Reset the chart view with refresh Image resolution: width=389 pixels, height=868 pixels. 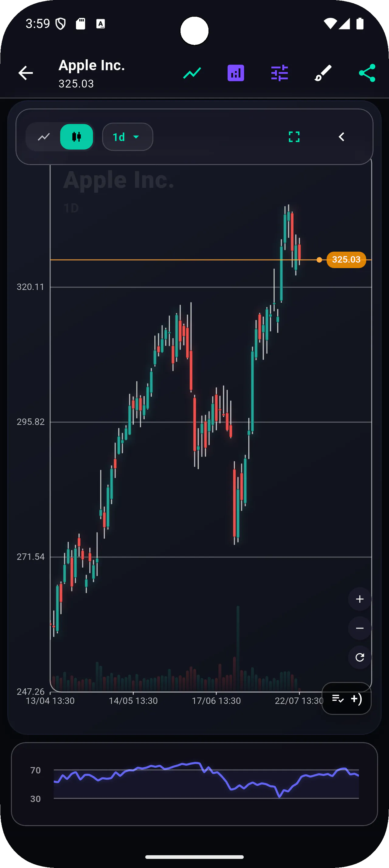click(x=360, y=657)
